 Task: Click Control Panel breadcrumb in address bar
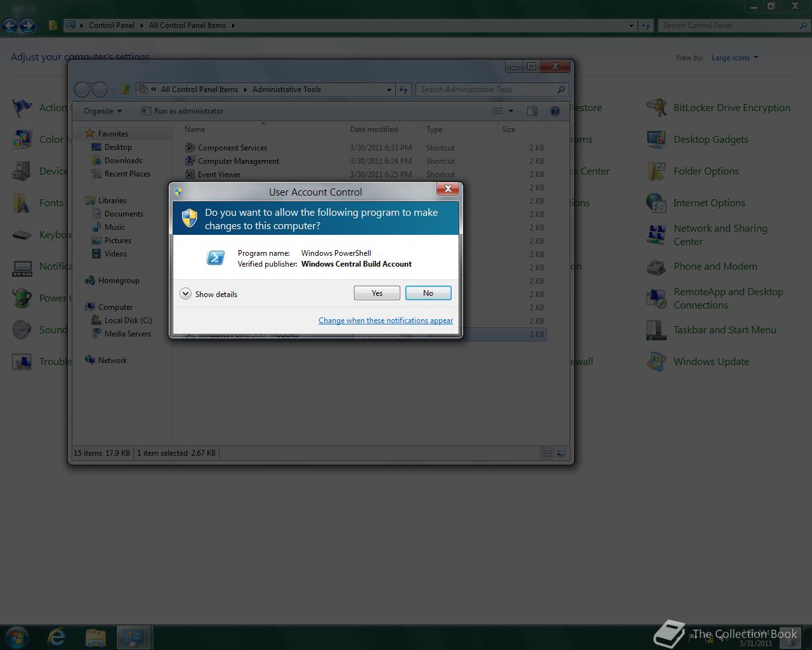pos(112,25)
